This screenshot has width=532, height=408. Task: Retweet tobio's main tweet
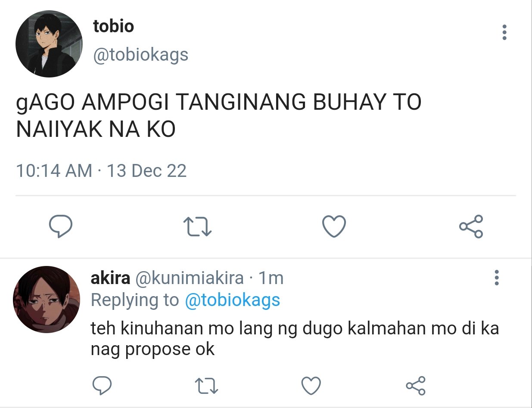[x=197, y=226]
